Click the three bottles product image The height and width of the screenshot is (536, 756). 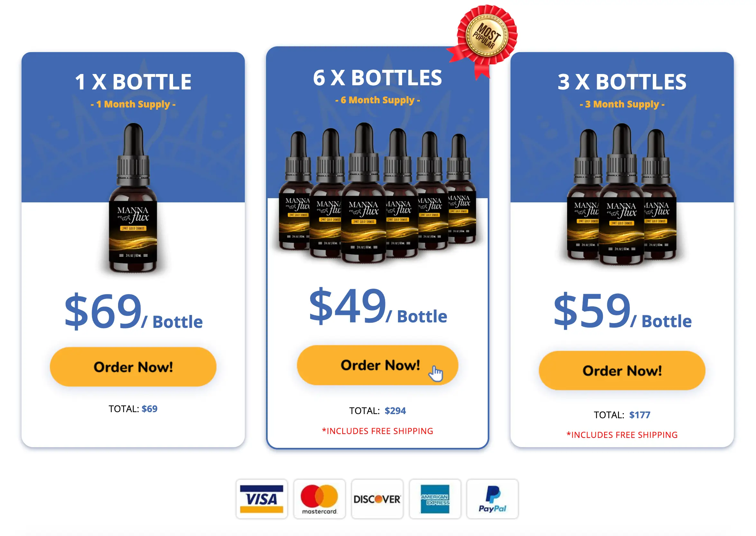point(622,195)
